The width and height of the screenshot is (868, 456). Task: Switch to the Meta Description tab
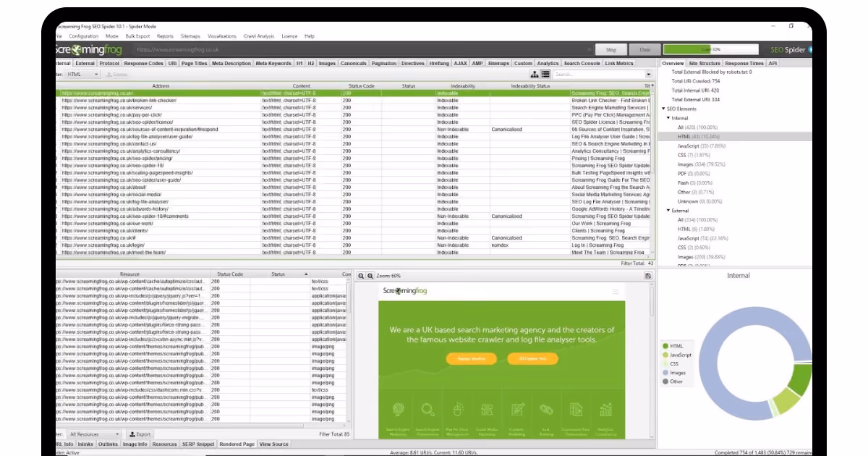[x=231, y=64]
